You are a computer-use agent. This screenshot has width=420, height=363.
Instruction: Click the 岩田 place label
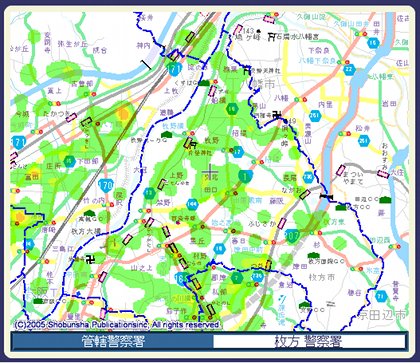coord(390,104)
